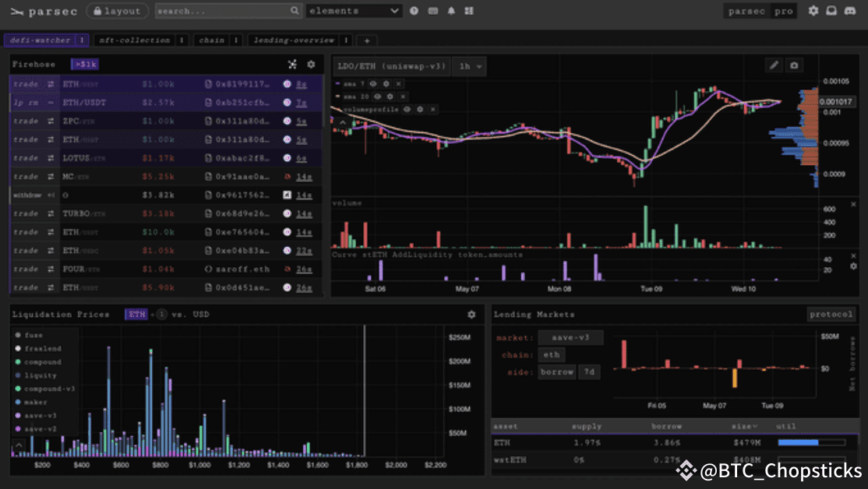Open the elements dropdown

[355, 11]
